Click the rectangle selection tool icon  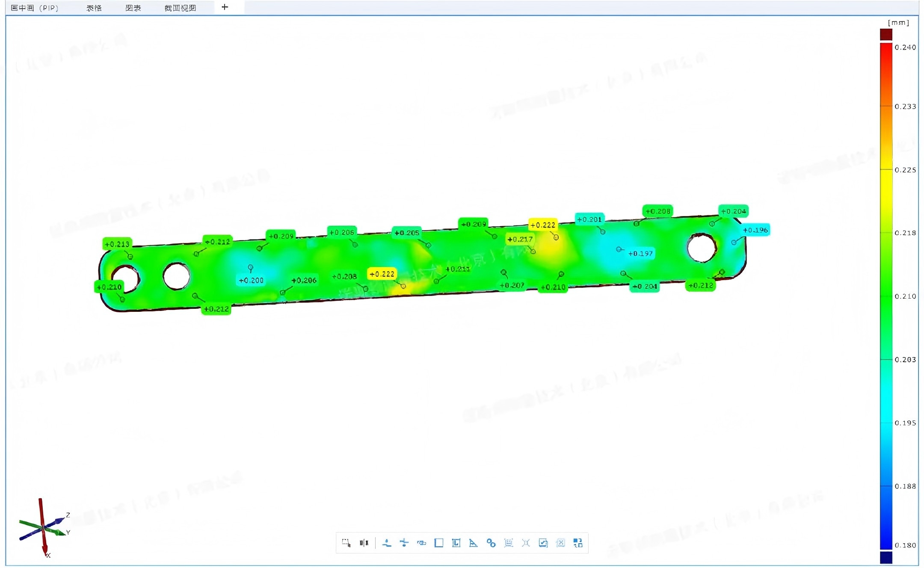click(346, 543)
